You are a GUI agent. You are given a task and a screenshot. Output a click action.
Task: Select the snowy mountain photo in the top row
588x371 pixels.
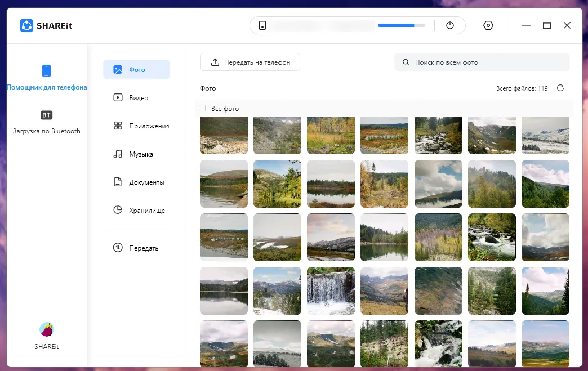(x=545, y=135)
